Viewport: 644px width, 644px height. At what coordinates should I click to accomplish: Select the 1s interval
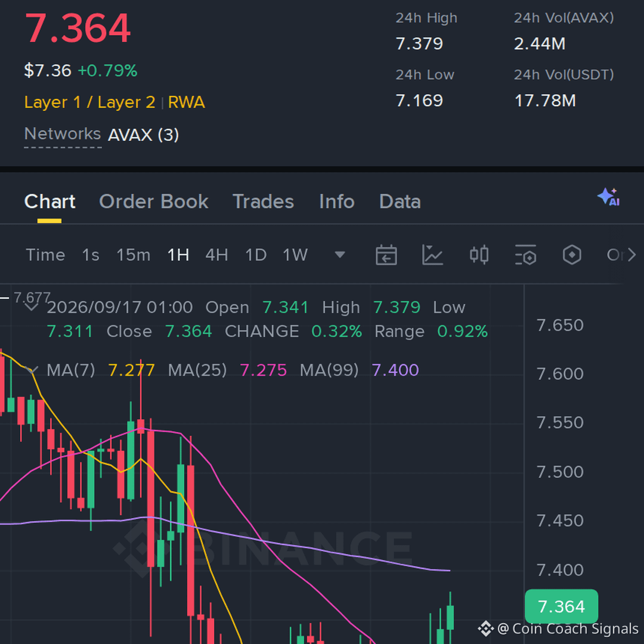[91, 255]
